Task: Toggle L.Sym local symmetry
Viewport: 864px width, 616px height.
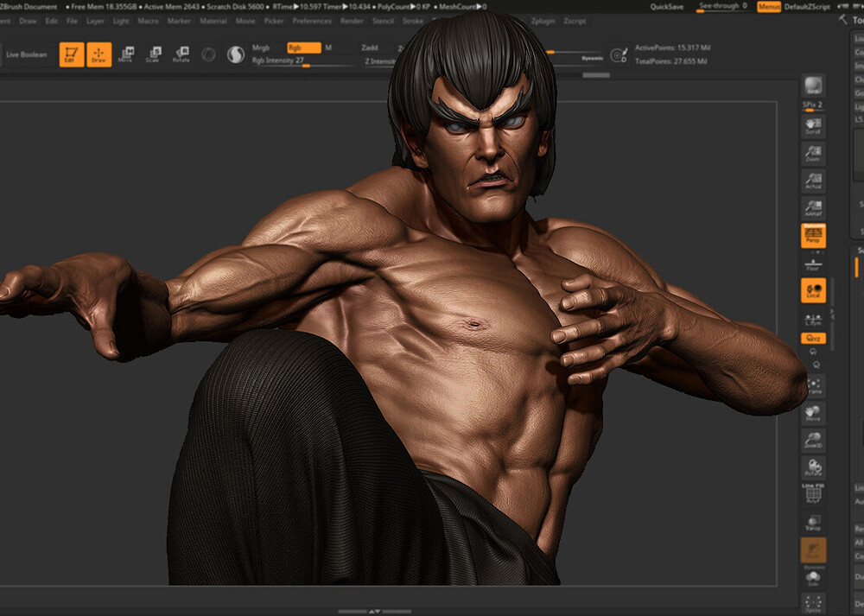Action: pos(813,321)
